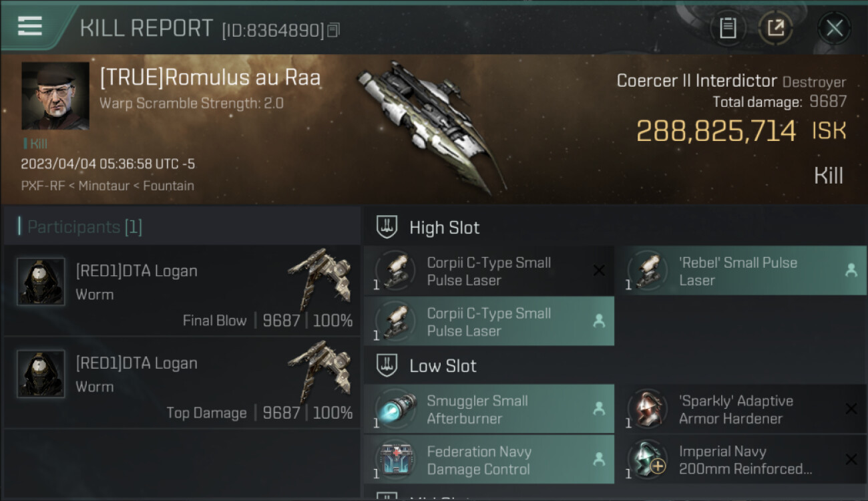Close the kill report window
Viewport: 868px width, 501px height.
pos(834,28)
